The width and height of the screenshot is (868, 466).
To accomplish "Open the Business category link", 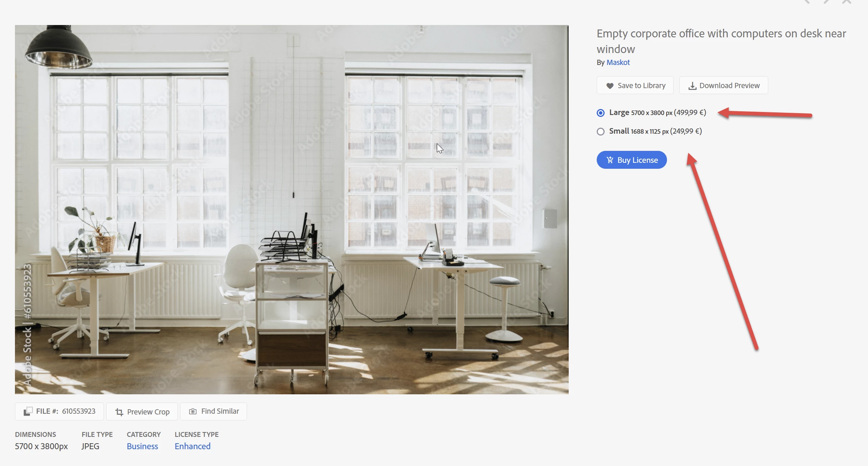I will point(142,446).
